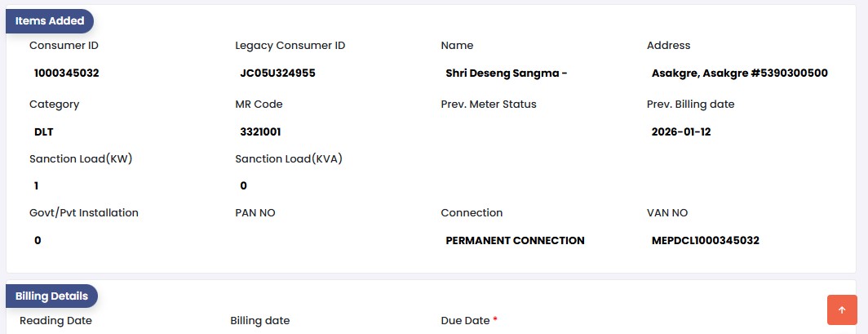Click the Asakgre address value

pyautogui.click(x=739, y=73)
